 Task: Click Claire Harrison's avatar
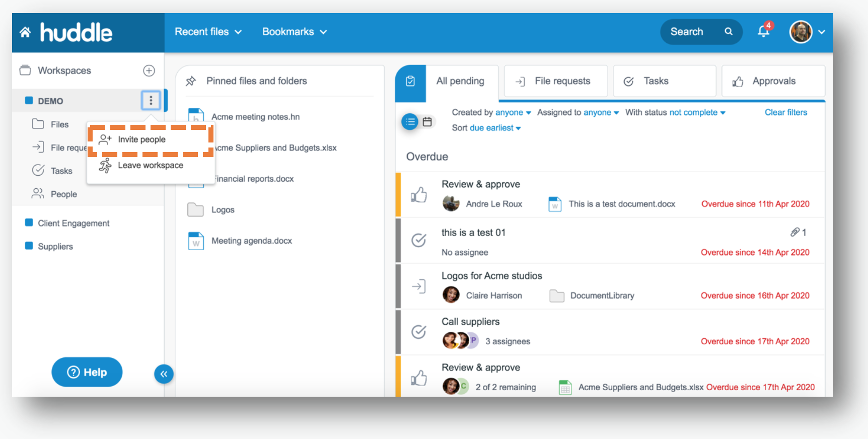click(x=451, y=295)
